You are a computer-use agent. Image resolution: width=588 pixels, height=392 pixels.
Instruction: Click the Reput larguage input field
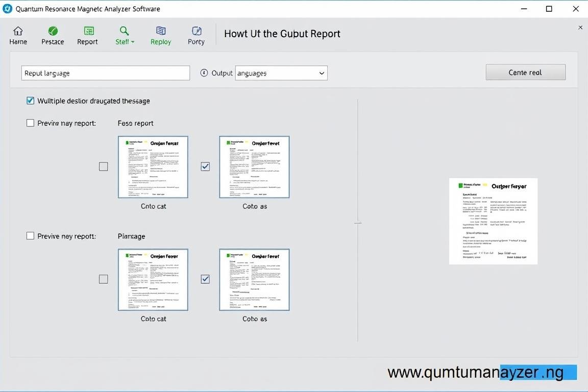pyautogui.click(x=106, y=73)
